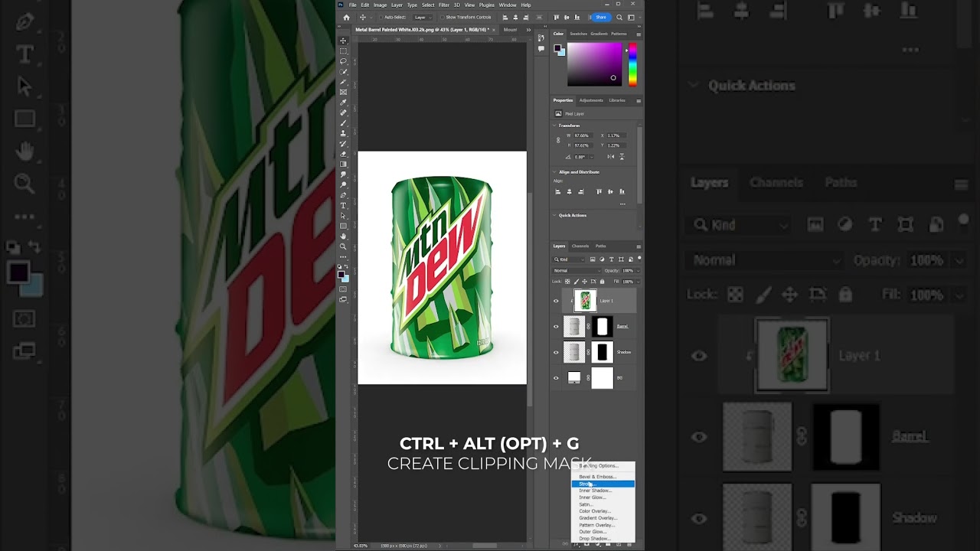Hide the Barrel layer eye icon
The image size is (980, 551).
tap(557, 327)
